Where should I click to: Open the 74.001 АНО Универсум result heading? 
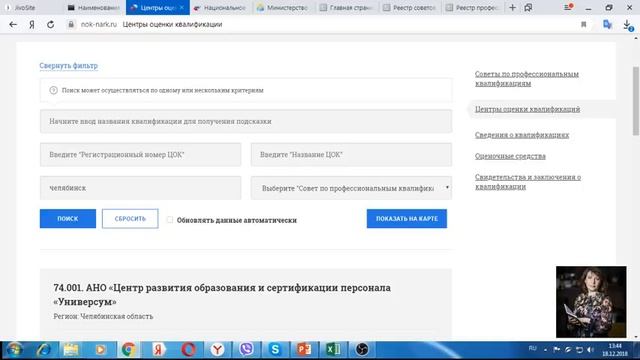pyautogui.click(x=222, y=295)
